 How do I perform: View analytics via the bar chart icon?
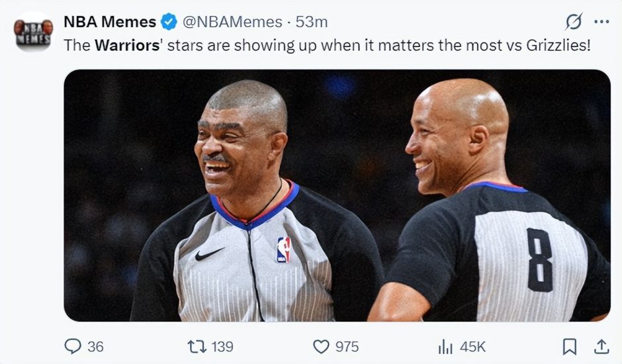point(445,346)
